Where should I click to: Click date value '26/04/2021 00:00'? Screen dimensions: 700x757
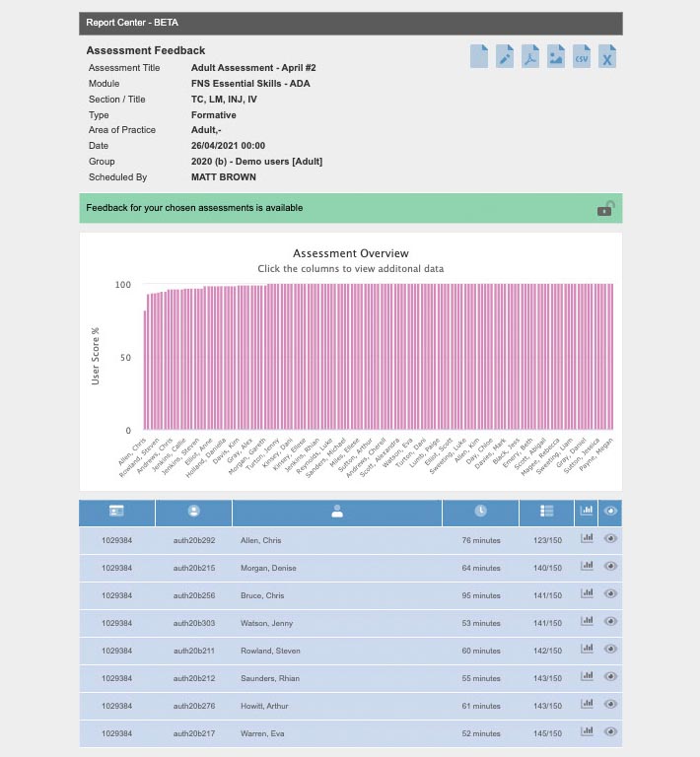point(228,145)
